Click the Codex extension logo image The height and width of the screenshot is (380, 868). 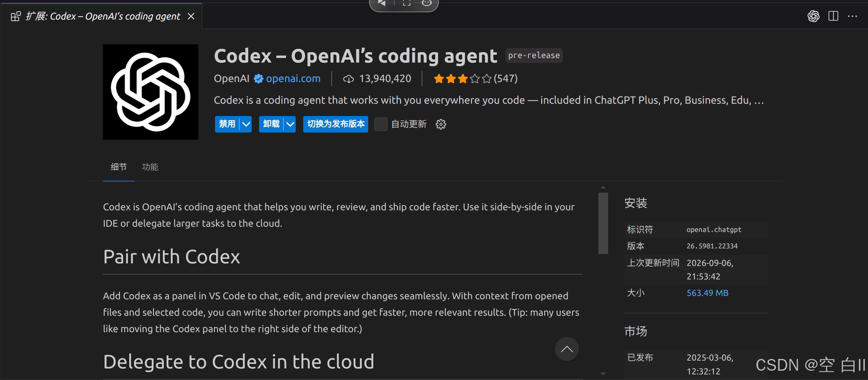click(x=151, y=92)
